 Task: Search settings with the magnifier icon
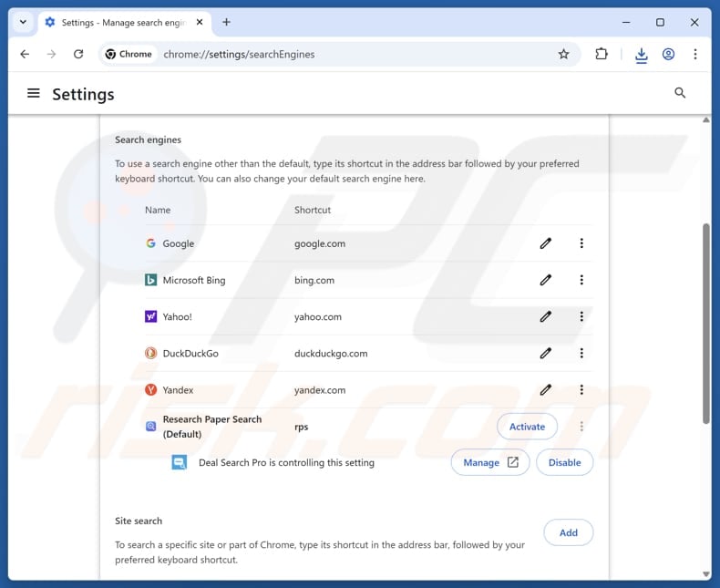coord(680,93)
